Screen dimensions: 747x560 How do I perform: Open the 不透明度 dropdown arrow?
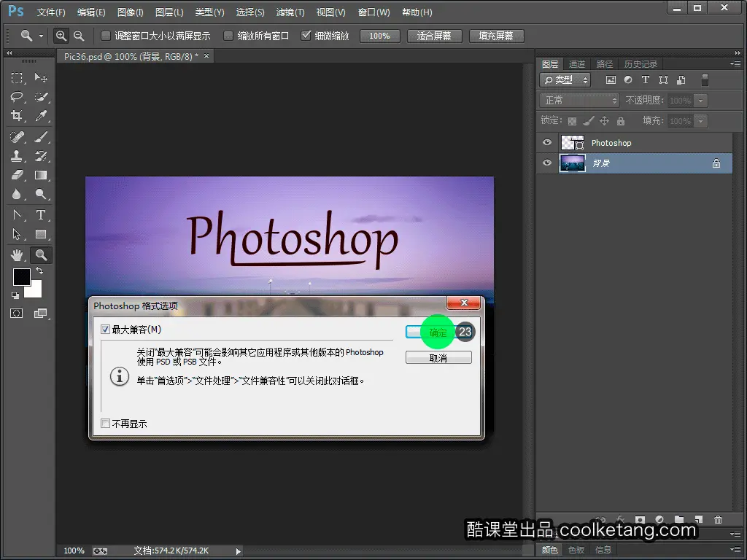(700, 101)
